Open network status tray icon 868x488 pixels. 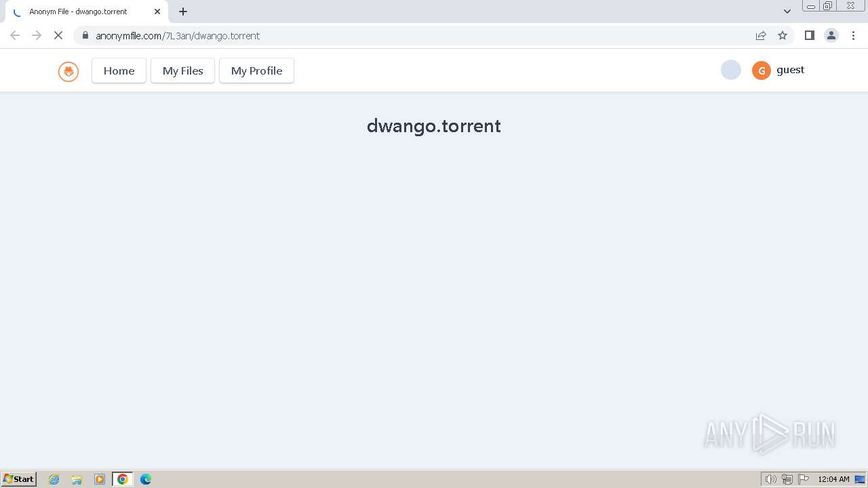click(787, 479)
